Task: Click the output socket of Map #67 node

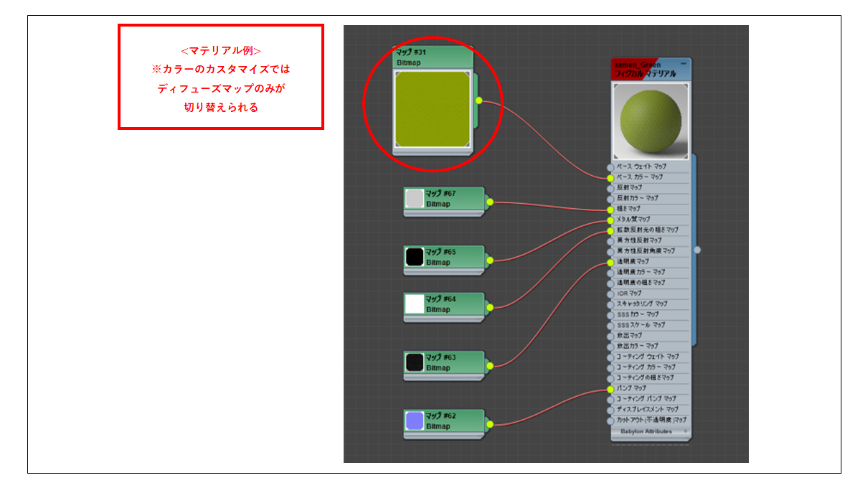Action: [x=490, y=202]
